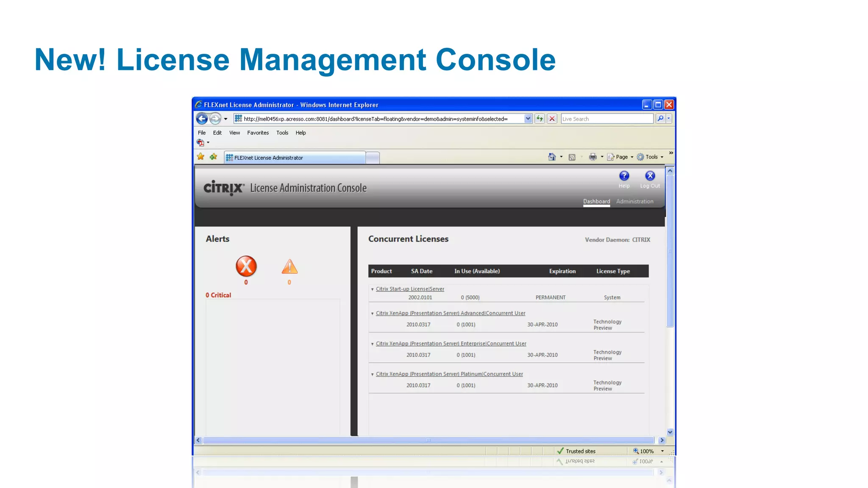Click the PERMANENT expiration value
This screenshot has height=488, width=868.
[x=551, y=297]
